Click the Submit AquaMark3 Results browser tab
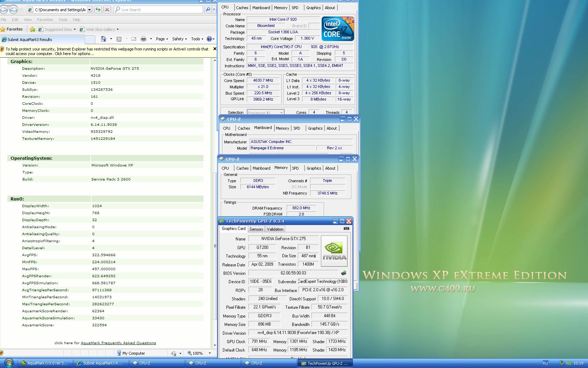The image size is (588, 368). (x=42, y=39)
